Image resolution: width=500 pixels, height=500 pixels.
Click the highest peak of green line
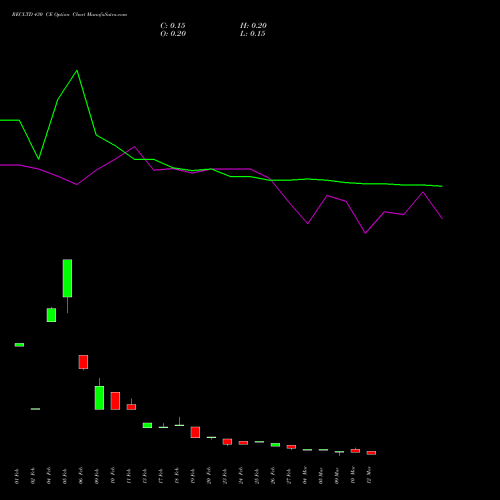coord(77,71)
